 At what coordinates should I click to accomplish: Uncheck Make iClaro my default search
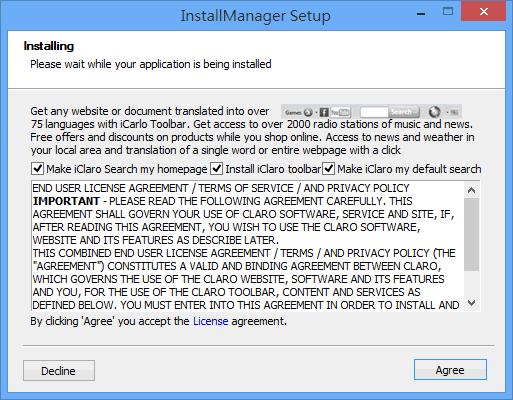click(328, 169)
